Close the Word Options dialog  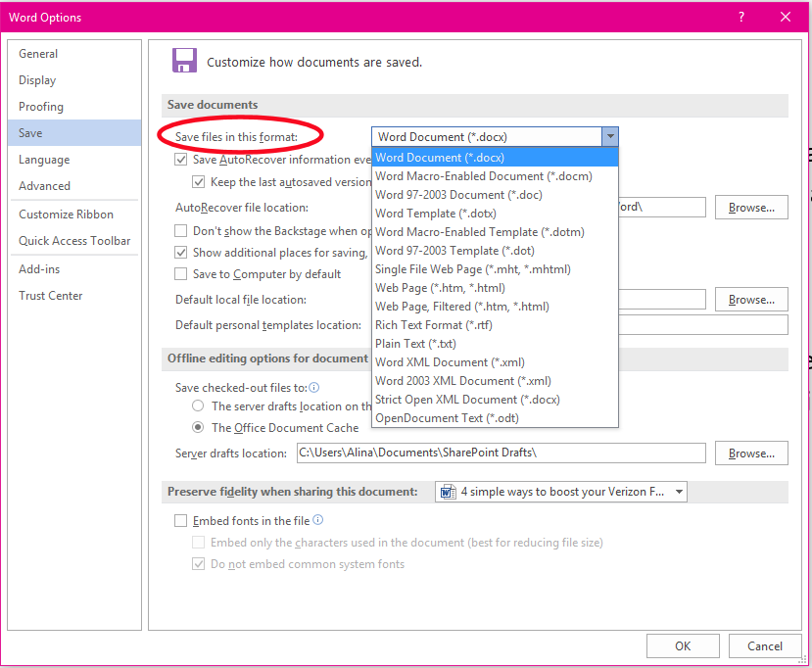(786, 17)
